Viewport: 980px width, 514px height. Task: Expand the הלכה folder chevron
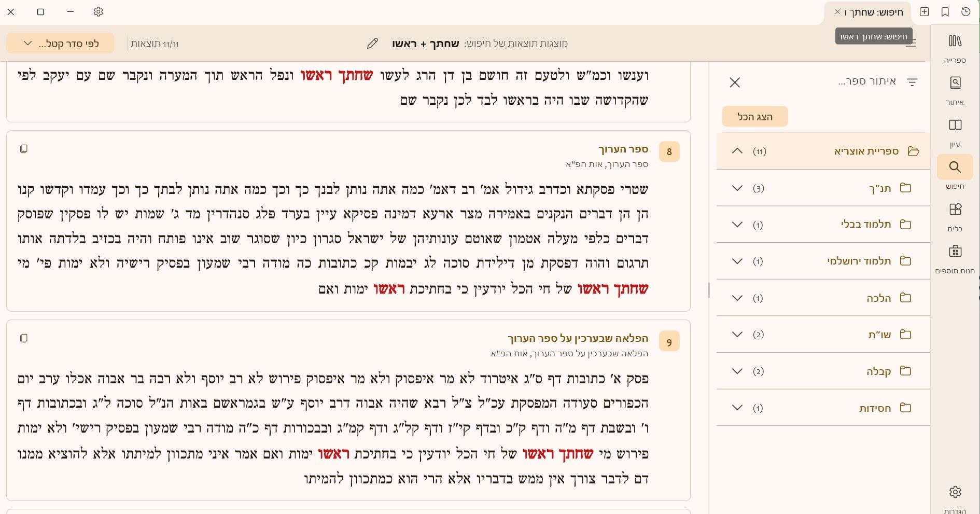coord(737,298)
